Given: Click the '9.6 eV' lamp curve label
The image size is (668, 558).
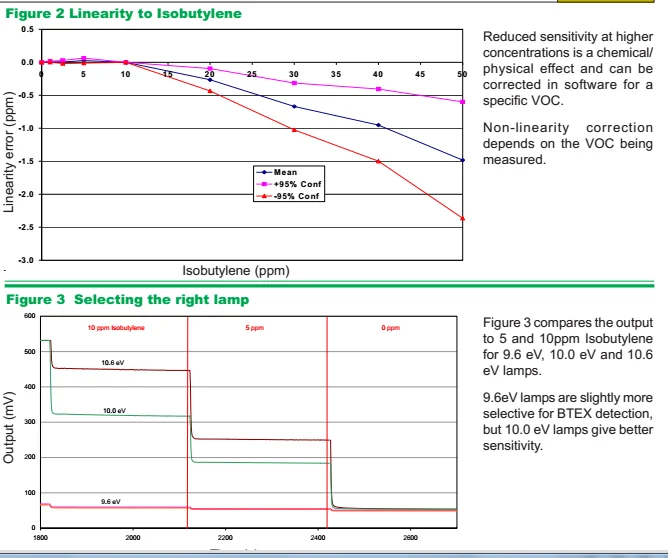Looking at the screenshot, I should coord(111,501).
